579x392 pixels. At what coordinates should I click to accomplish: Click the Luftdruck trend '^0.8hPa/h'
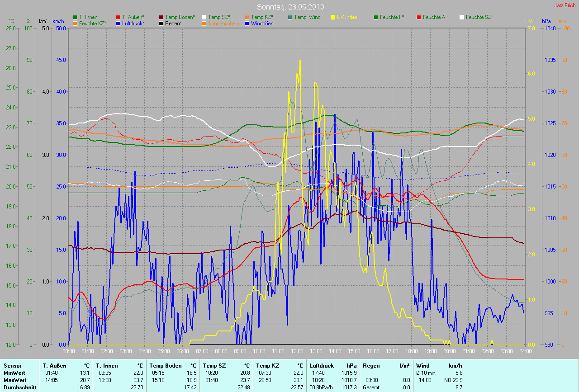pyautogui.click(x=321, y=387)
